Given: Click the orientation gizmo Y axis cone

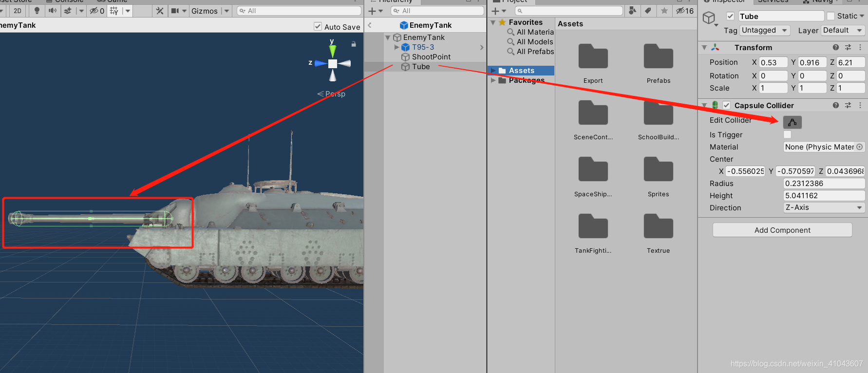Looking at the screenshot, I should pyautogui.click(x=332, y=51).
